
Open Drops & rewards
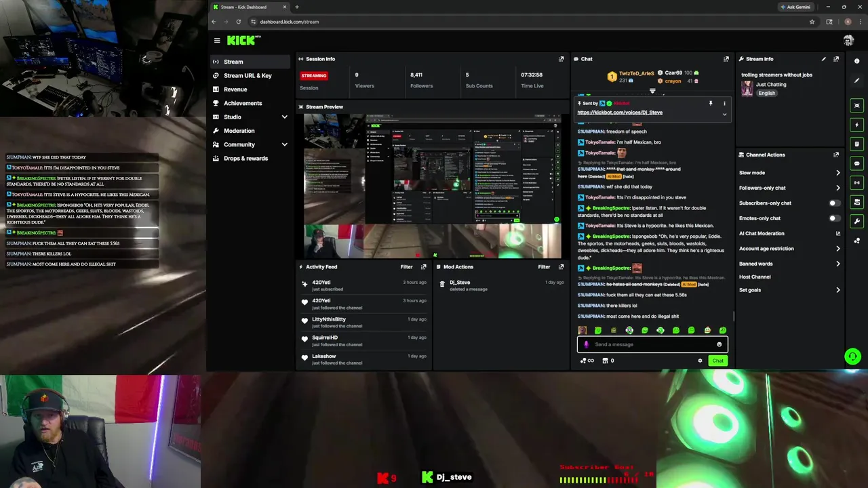pyautogui.click(x=250, y=159)
